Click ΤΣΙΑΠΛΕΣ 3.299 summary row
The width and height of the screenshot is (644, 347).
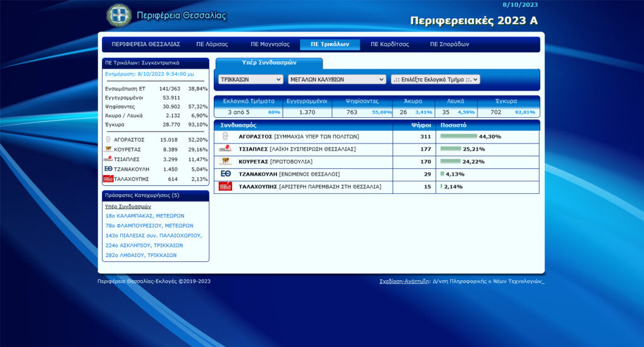pos(156,159)
